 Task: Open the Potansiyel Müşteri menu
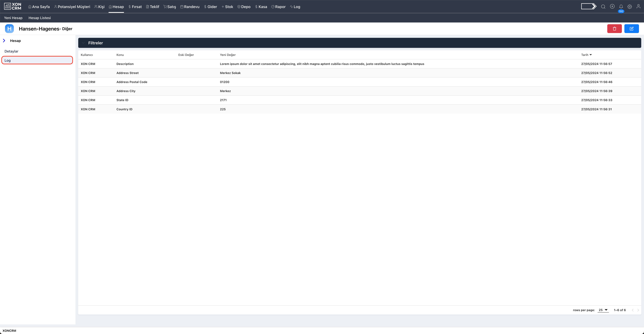(x=72, y=7)
